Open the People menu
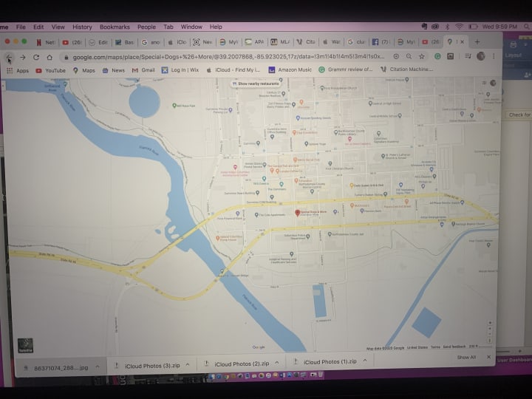 (x=146, y=27)
